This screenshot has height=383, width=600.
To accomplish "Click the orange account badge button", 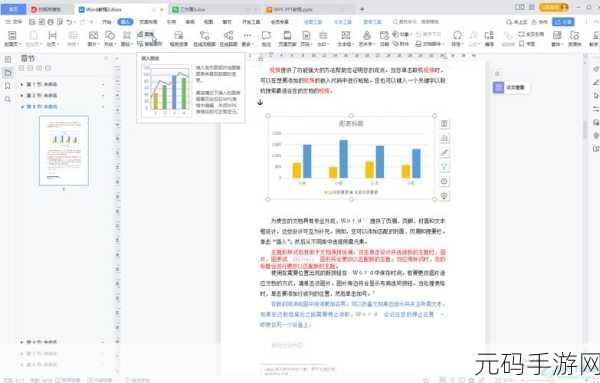I will [x=553, y=7].
